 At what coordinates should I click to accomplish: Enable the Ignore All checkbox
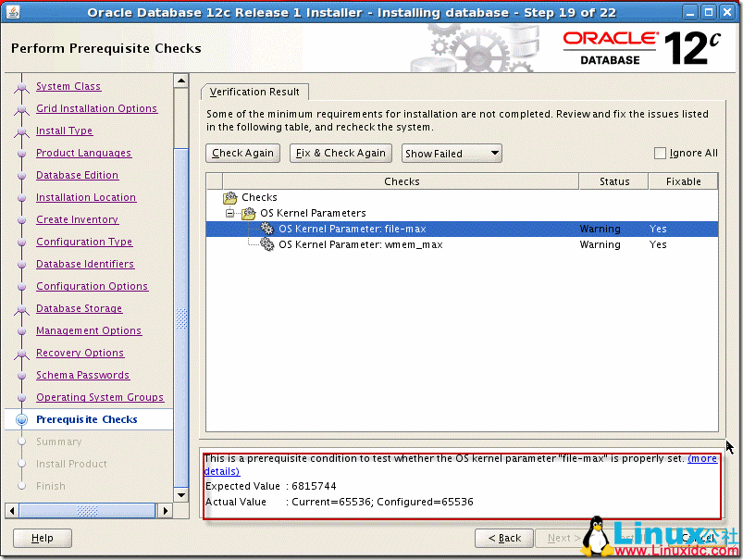(660, 154)
